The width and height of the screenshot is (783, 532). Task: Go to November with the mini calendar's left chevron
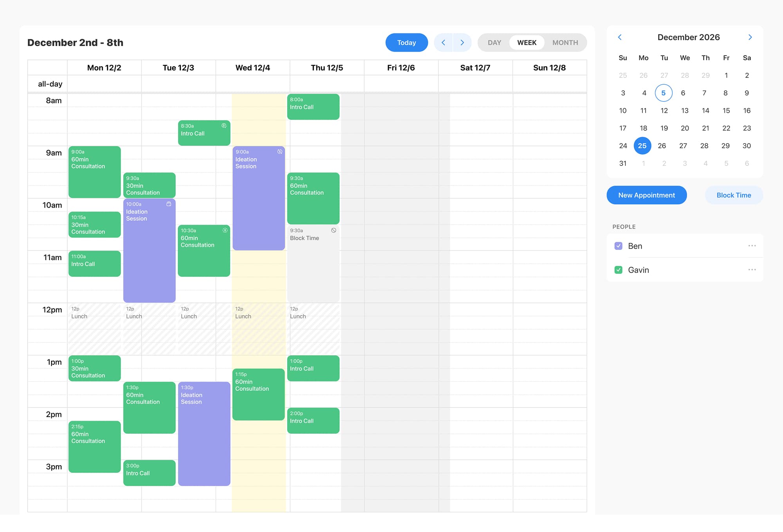620,37
